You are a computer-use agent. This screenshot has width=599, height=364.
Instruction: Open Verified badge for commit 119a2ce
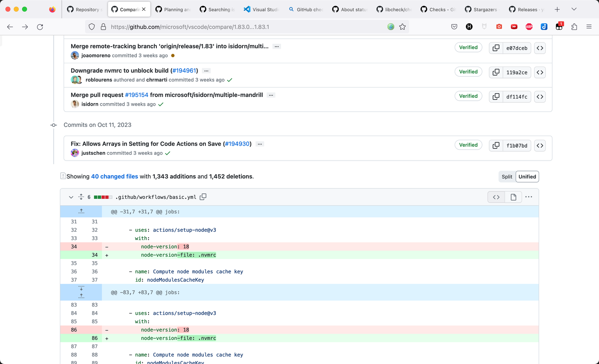tap(468, 72)
